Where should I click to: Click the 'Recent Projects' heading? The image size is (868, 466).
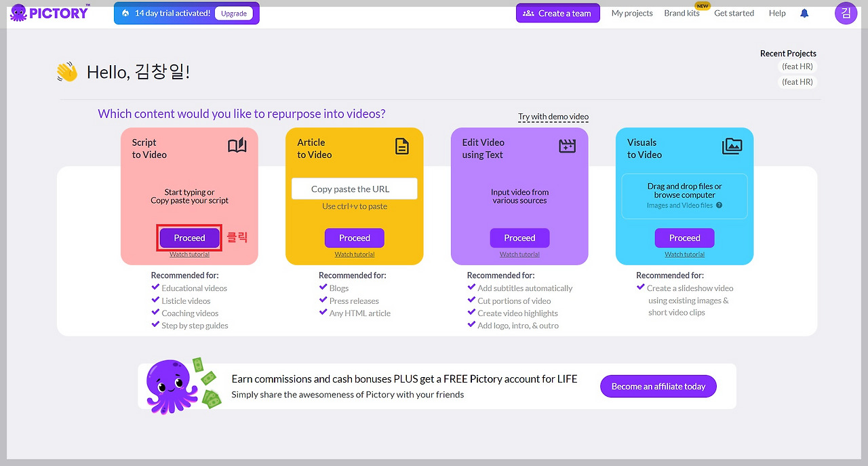tap(788, 54)
